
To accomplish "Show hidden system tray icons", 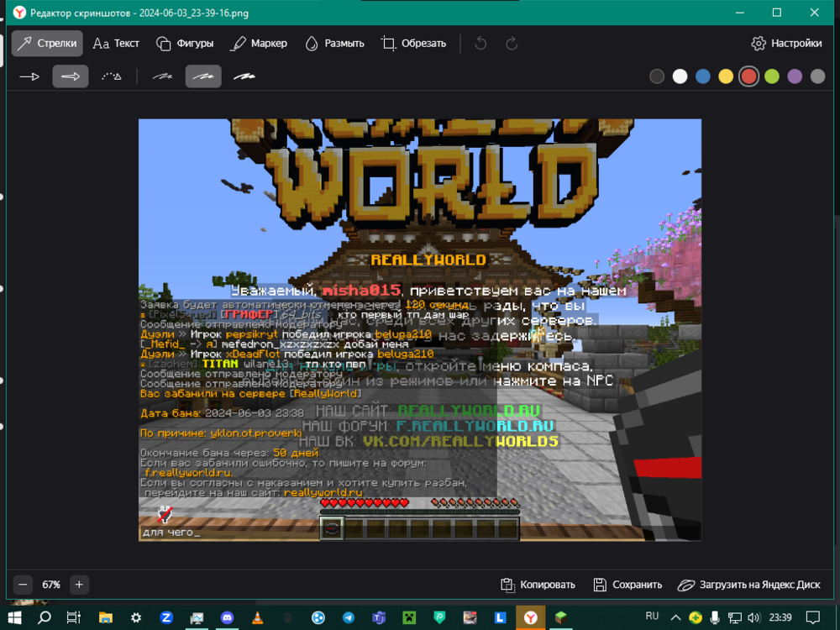I will (x=676, y=617).
